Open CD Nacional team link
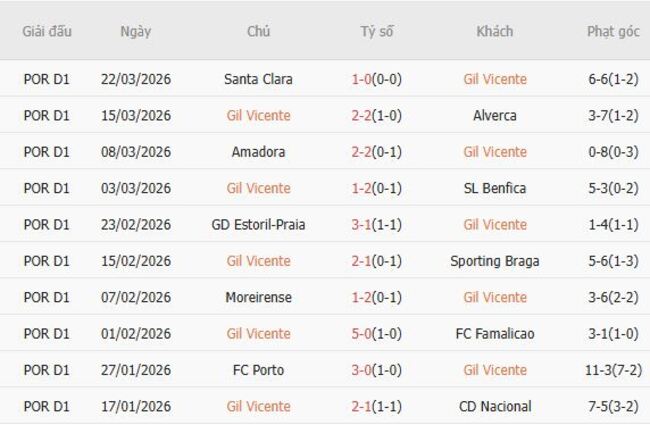Viewport: 650px width, 425px height. click(x=495, y=406)
